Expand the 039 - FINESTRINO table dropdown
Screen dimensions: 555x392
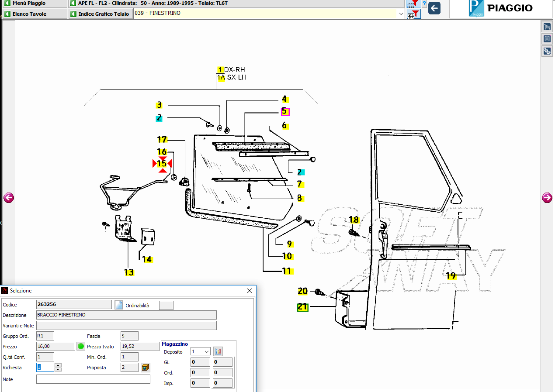401,14
